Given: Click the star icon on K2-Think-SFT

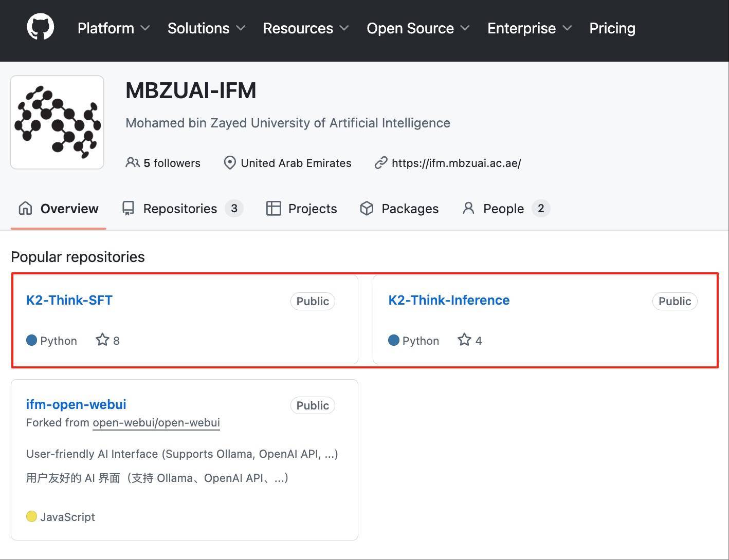Looking at the screenshot, I should 102,340.
